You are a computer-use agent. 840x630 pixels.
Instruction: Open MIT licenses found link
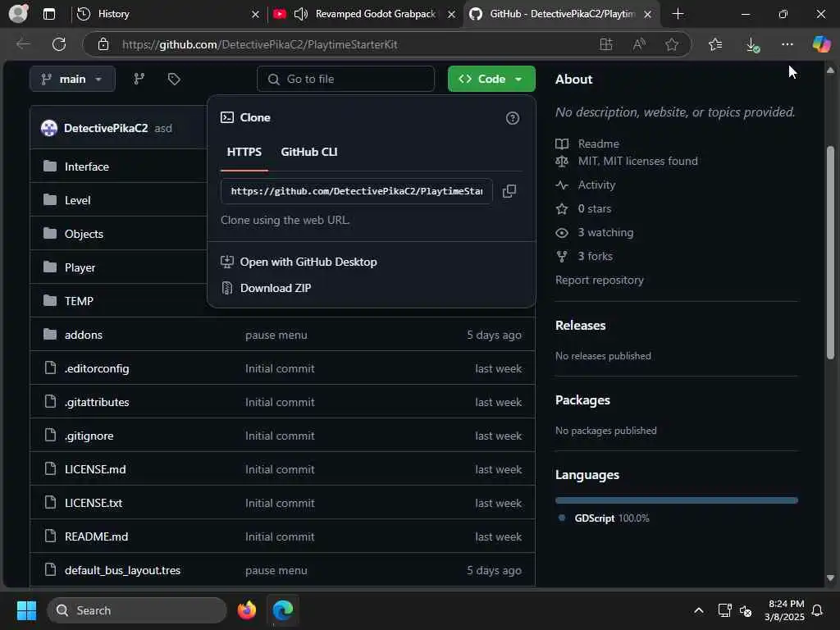pos(637,162)
